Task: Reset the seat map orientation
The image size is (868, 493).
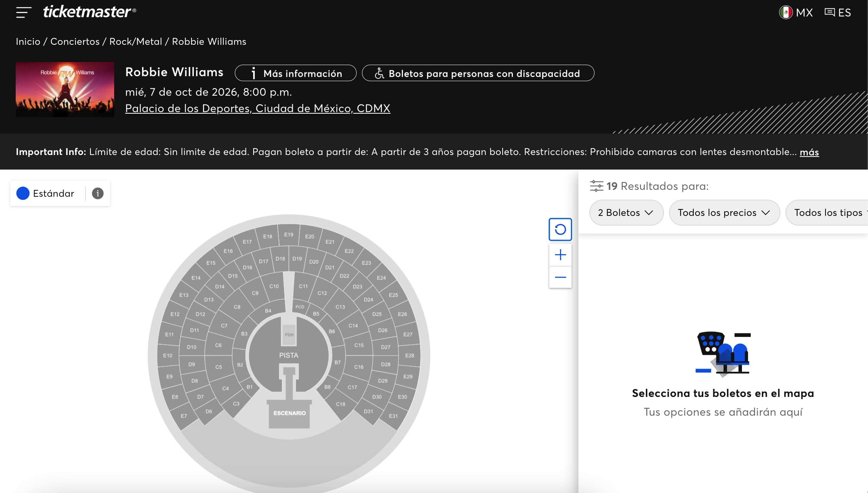Action: (560, 229)
